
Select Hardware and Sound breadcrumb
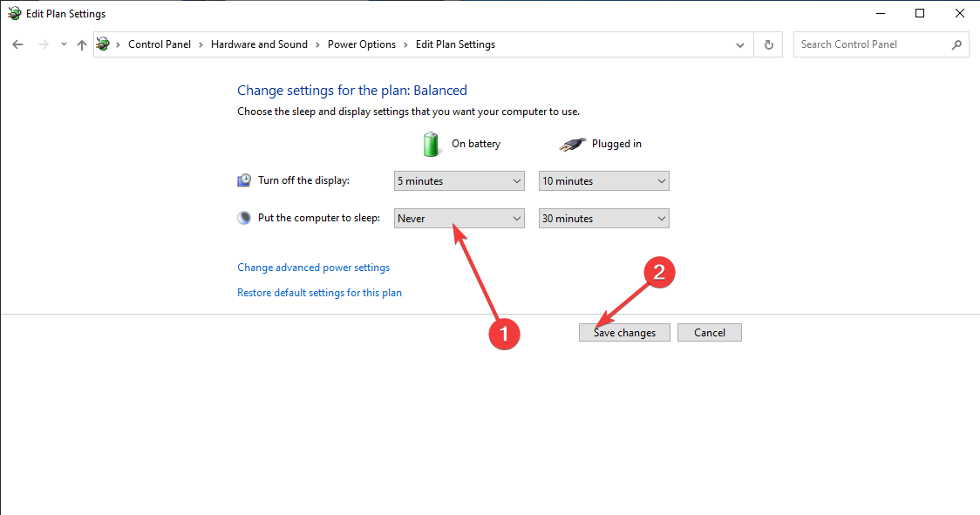tap(259, 44)
